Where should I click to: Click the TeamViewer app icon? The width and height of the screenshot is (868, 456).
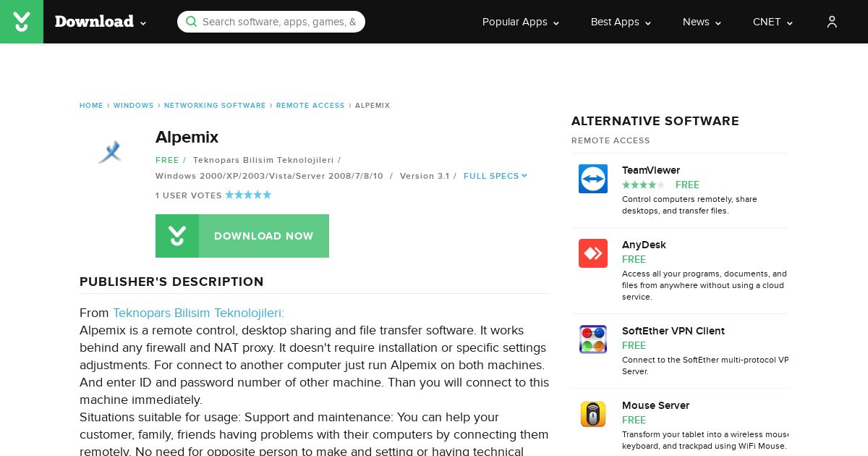tap(593, 179)
